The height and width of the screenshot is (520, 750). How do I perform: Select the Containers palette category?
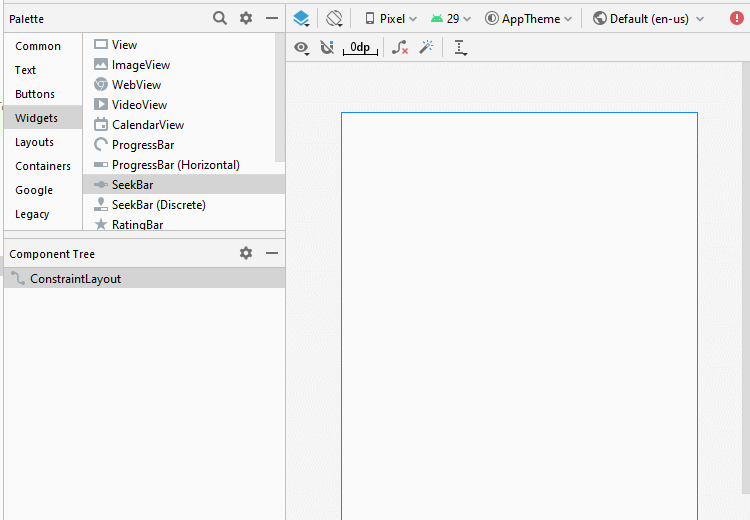click(x=43, y=166)
